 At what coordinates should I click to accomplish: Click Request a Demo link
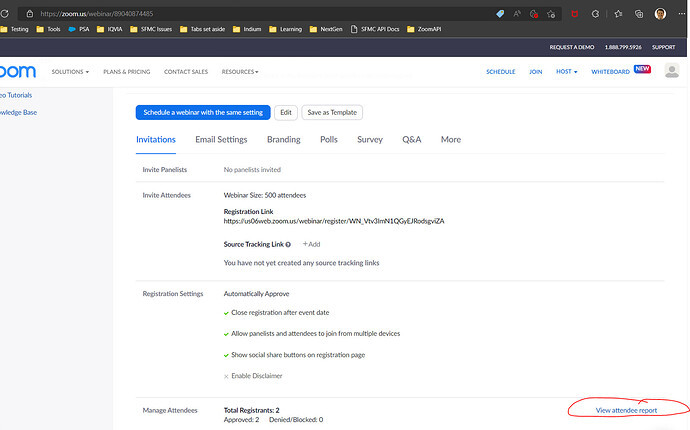(x=572, y=47)
